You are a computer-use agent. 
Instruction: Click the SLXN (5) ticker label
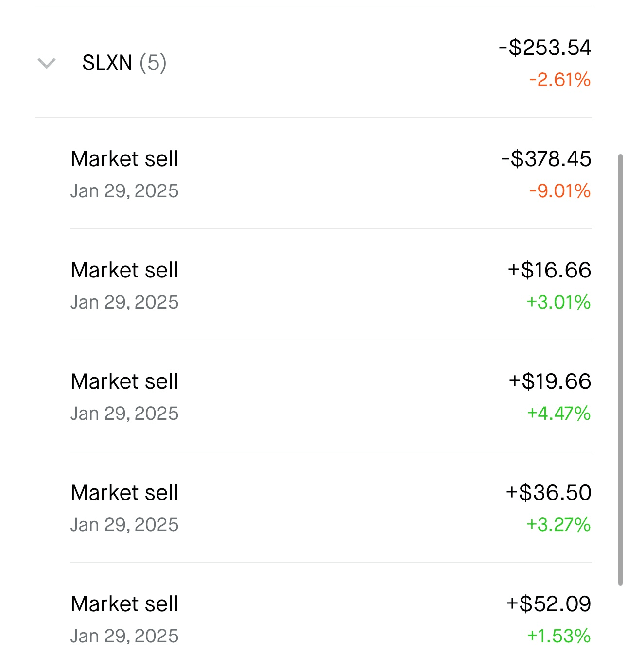point(124,63)
